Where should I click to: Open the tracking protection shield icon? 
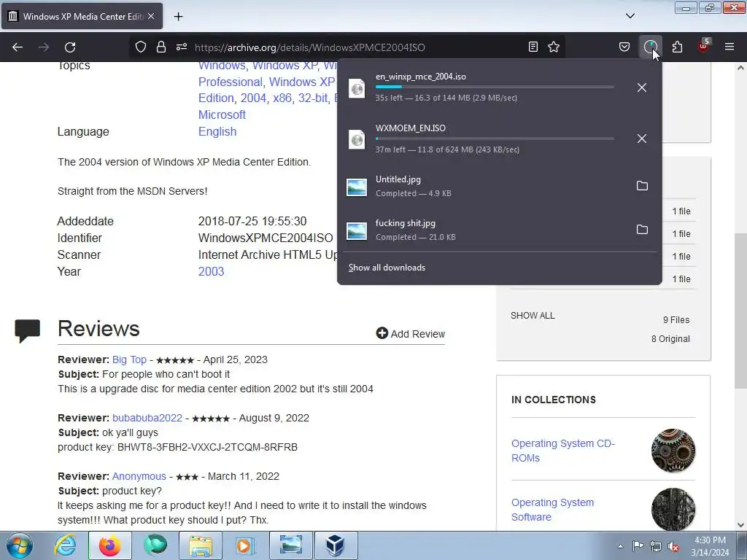(141, 47)
